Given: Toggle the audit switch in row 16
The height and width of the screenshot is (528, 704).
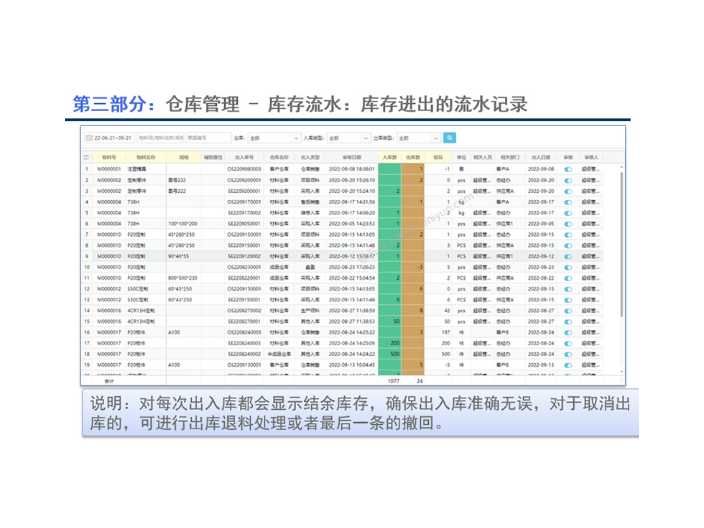Looking at the screenshot, I should (568, 333).
